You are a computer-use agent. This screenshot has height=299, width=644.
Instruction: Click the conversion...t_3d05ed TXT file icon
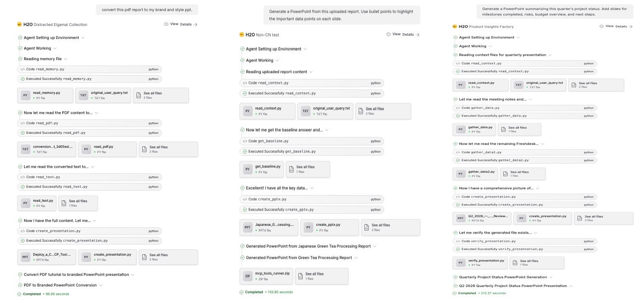pyautogui.click(x=26, y=149)
